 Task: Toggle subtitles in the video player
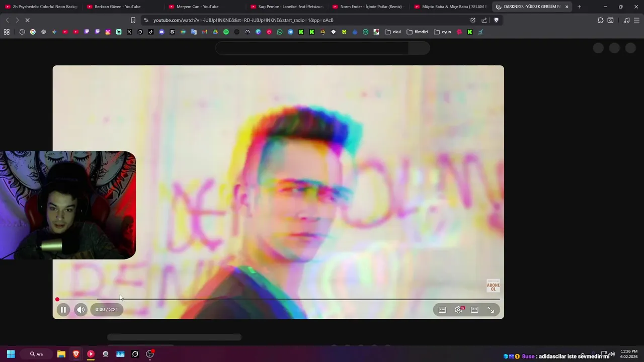click(442, 310)
